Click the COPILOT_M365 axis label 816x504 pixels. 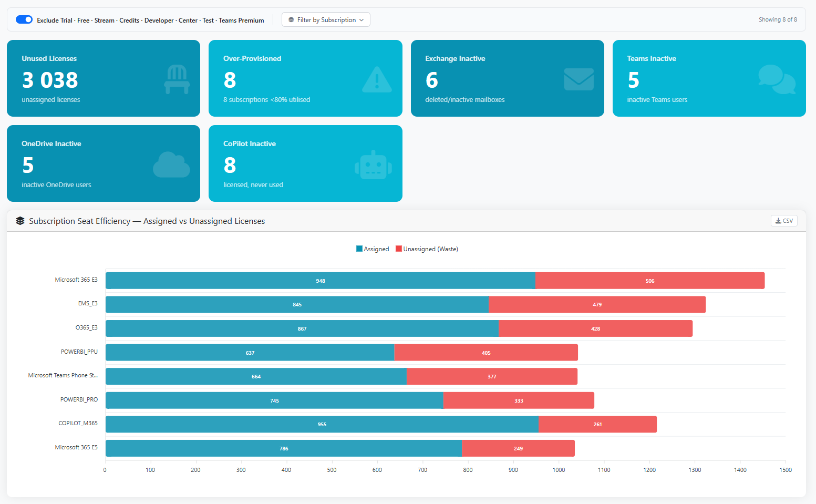coord(78,423)
